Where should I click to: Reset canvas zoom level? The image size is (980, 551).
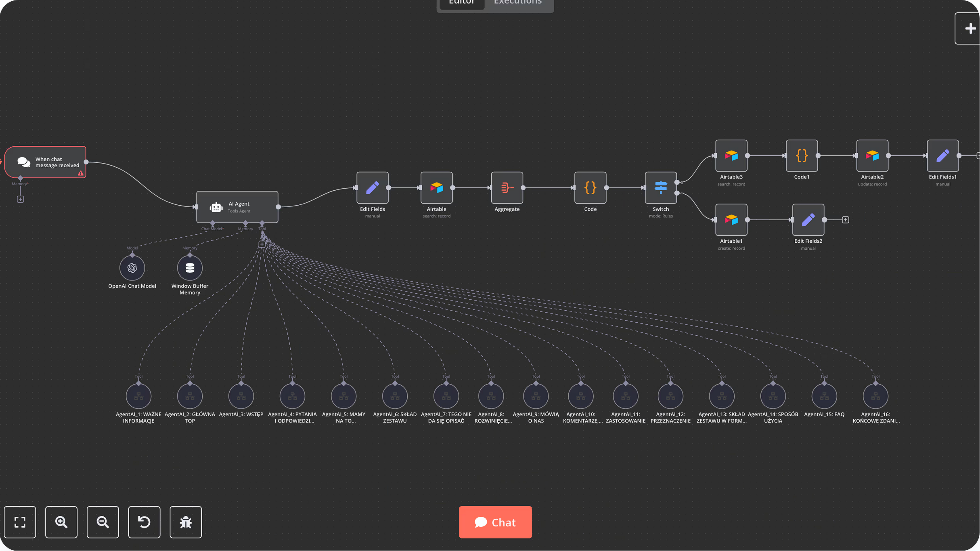(x=144, y=522)
